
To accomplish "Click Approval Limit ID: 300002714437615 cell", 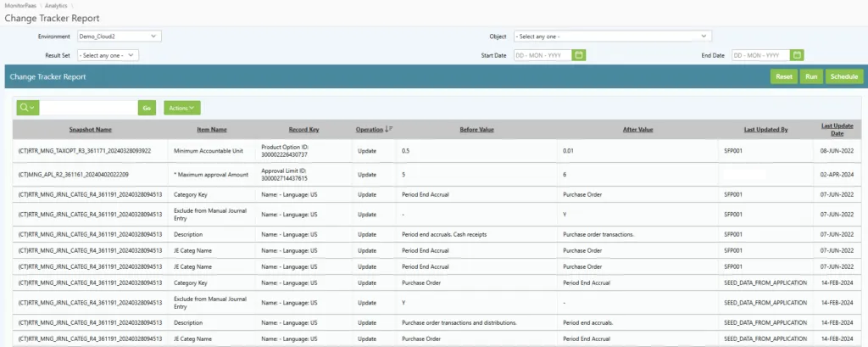I will click(285, 175).
